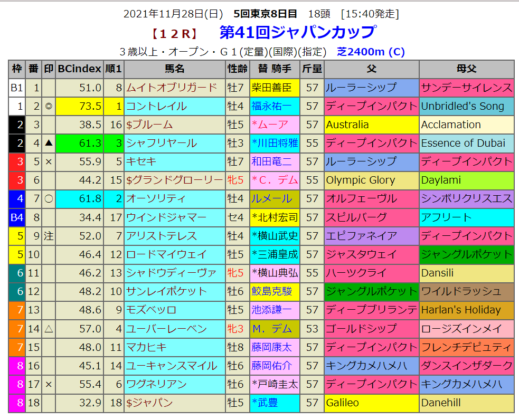This screenshot has width=519, height=420.
Task: Select jockey ルメール in the table
Action: click(x=271, y=199)
